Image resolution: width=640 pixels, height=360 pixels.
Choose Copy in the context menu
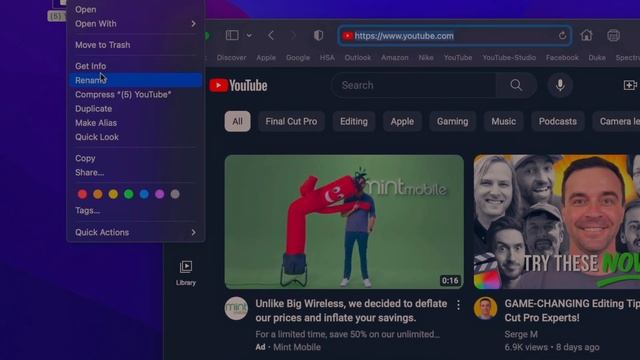click(x=136, y=158)
